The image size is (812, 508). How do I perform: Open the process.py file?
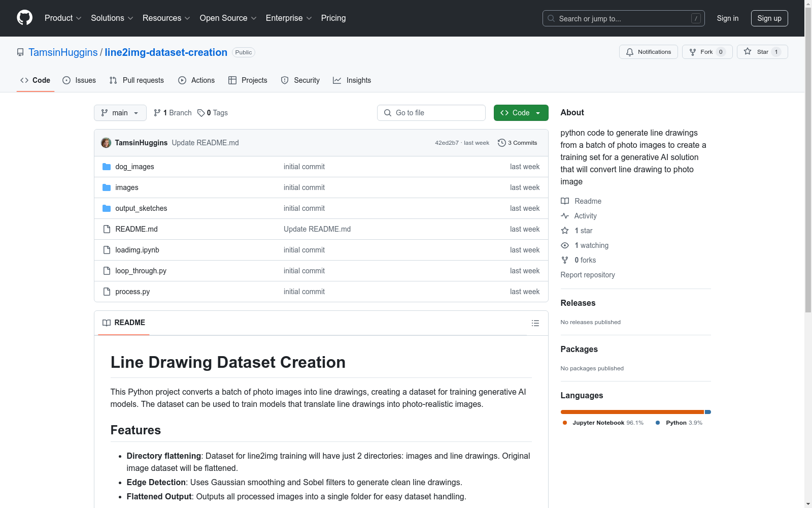(132, 292)
